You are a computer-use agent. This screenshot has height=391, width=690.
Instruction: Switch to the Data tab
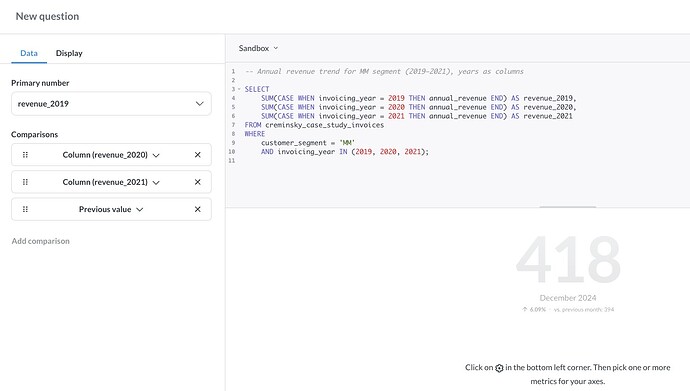point(29,53)
